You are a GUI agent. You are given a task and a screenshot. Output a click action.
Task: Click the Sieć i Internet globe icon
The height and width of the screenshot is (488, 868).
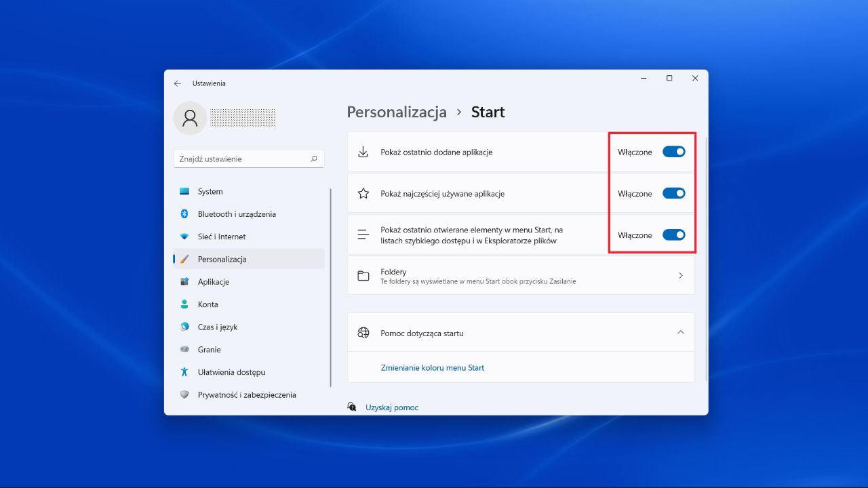(x=184, y=236)
